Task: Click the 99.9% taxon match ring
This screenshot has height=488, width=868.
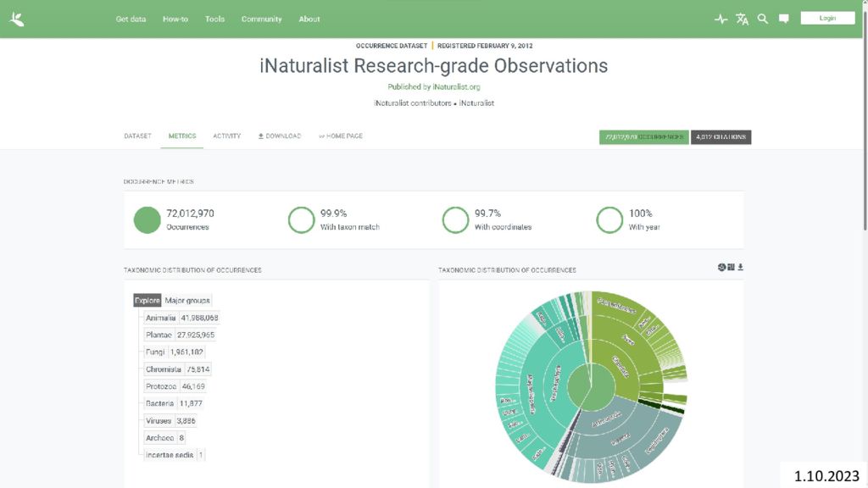Action: point(301,219)
